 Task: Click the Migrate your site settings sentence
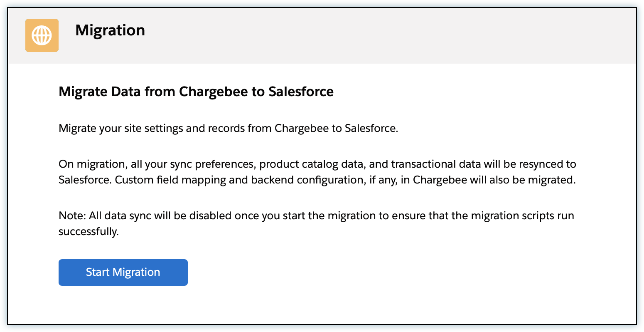tap(228, 128)
